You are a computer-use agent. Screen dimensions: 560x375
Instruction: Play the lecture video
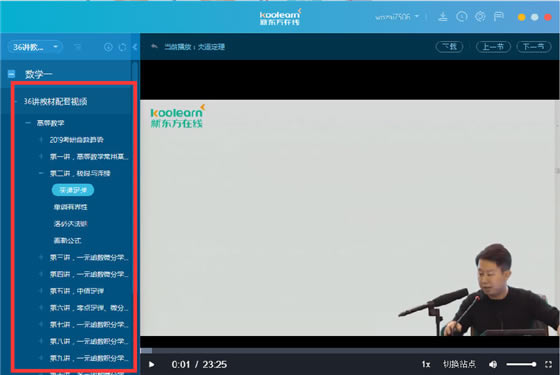pyautogui.click(x=151, y=364)
